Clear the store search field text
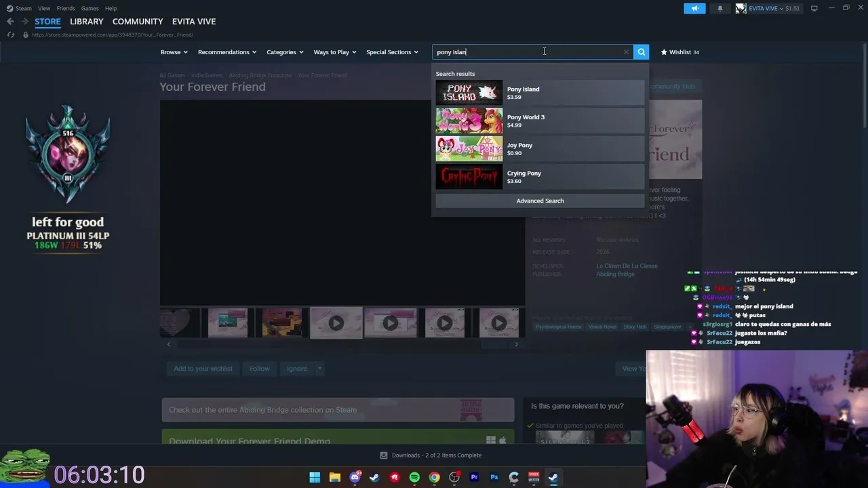868x488 pixels. click(626, 52)
